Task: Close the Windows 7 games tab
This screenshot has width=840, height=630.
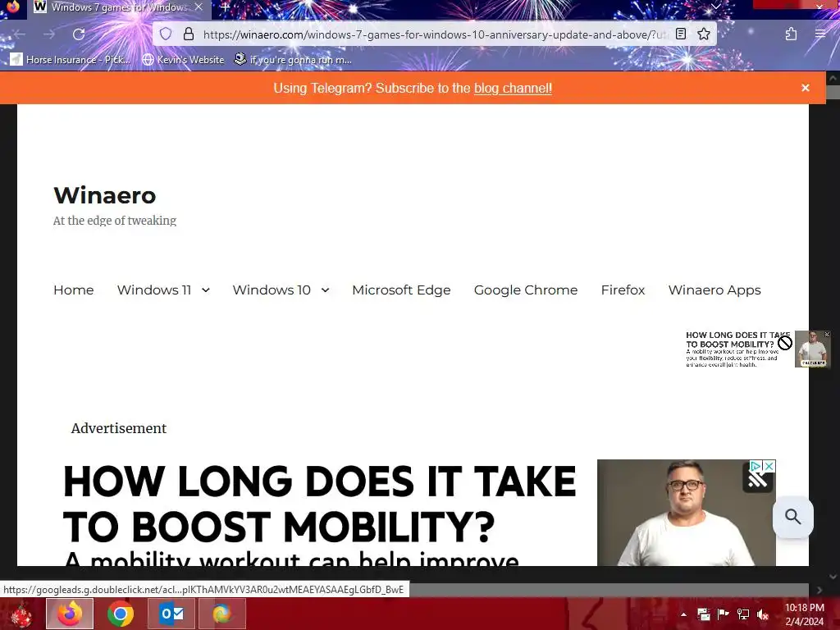Action: pos(199,7)
